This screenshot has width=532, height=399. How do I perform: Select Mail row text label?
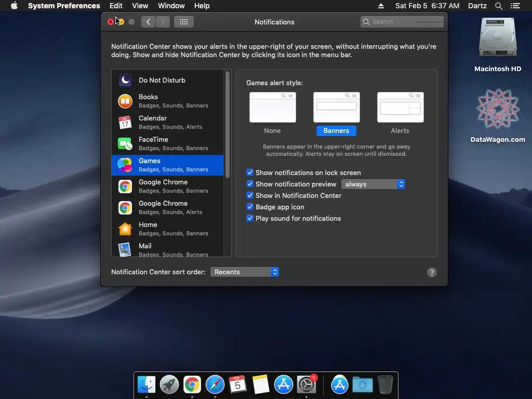pyautogui.click(x=145, y=246)
